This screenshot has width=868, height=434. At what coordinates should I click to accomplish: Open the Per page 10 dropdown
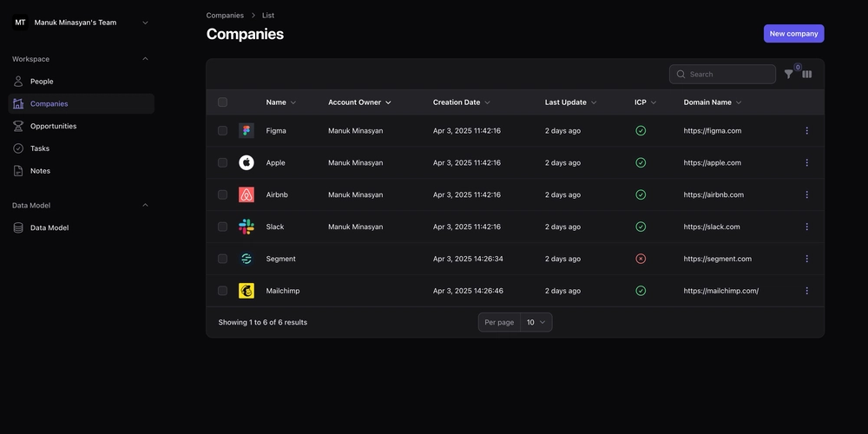tap(536, 322)
